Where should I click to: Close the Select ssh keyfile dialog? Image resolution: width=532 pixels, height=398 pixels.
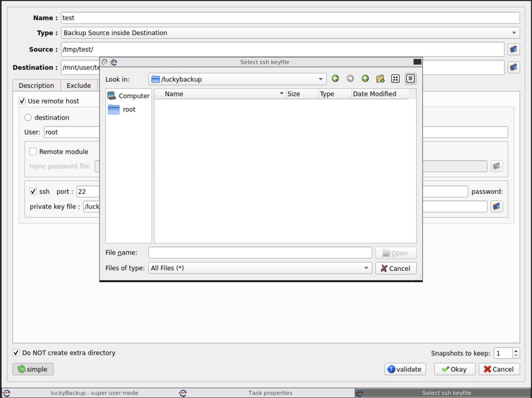coord(417,62)
